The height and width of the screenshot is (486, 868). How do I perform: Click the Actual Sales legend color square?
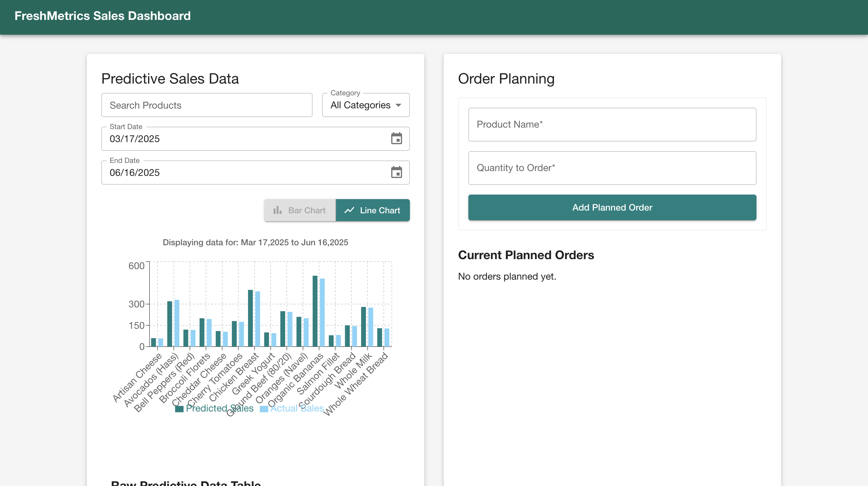click(x=264, y=409)
